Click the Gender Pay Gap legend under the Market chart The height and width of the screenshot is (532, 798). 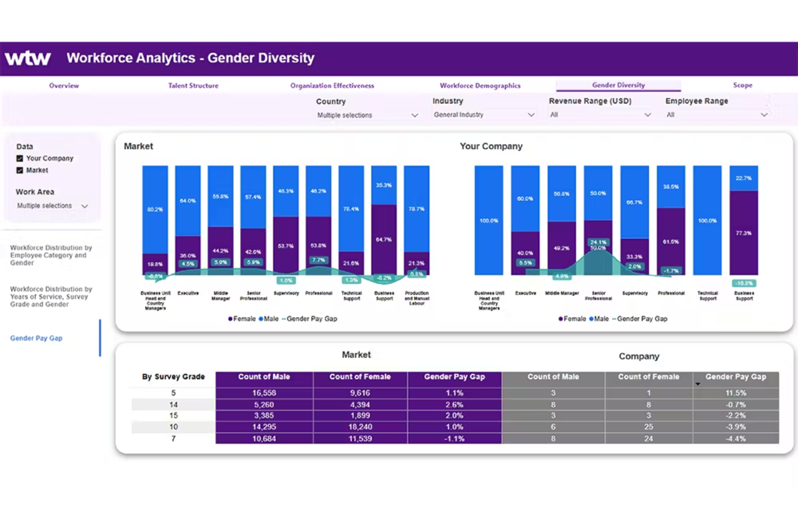[x=311, y=319]
